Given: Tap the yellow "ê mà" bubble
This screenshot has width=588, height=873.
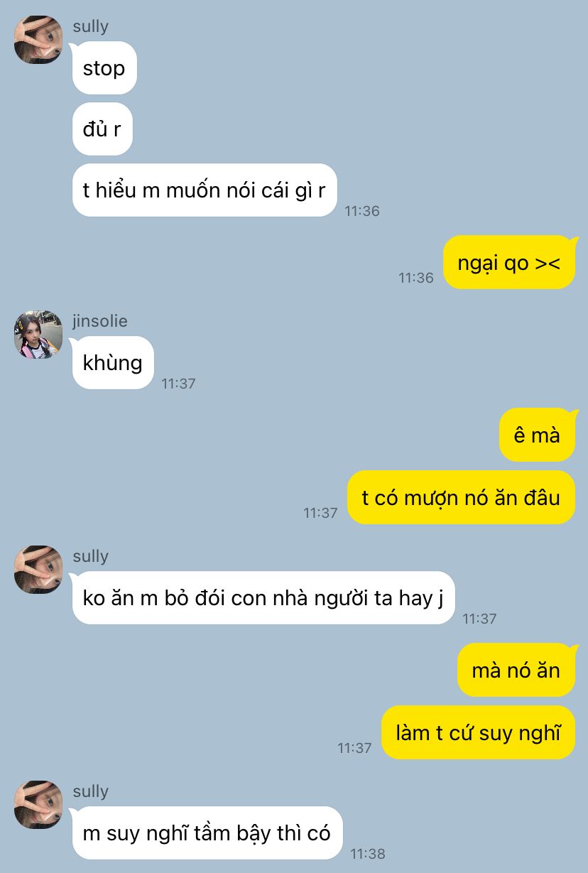Looking at the screenshot, I should 537,435.
